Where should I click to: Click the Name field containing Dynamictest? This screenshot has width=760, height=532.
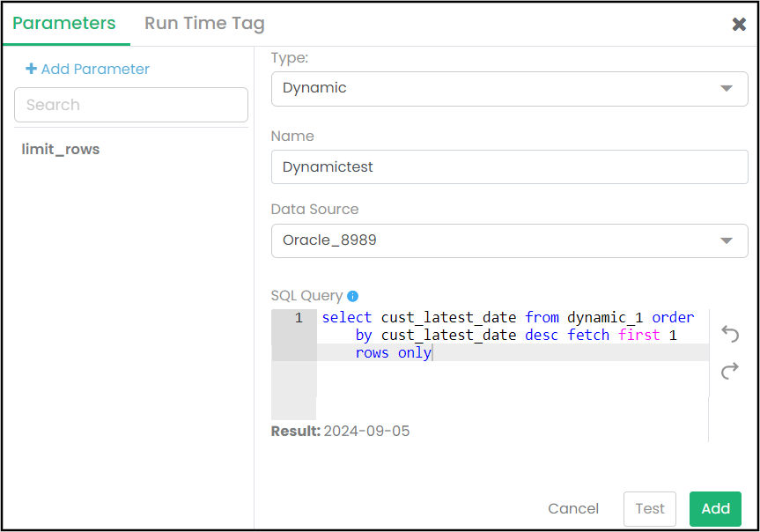(x=509, y=166)
